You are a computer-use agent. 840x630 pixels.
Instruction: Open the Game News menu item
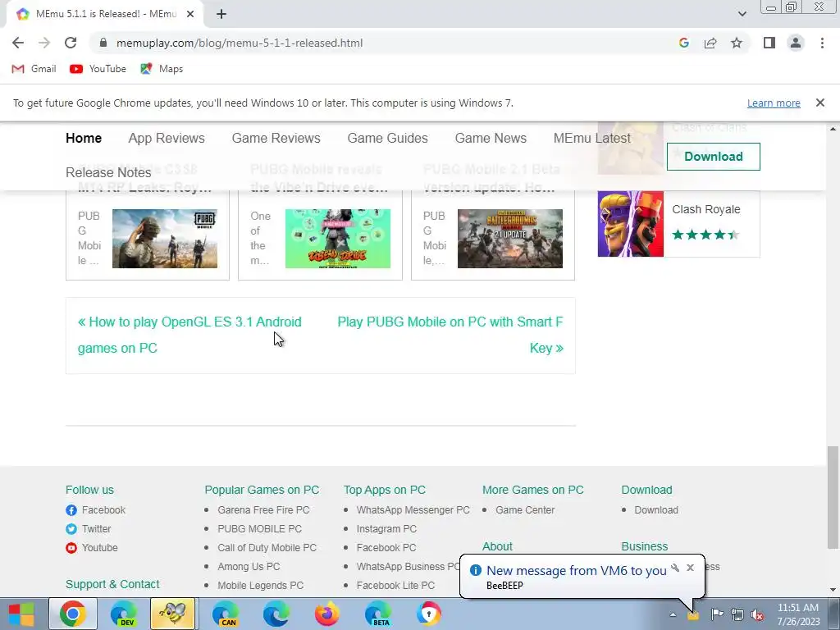[491, 138]
